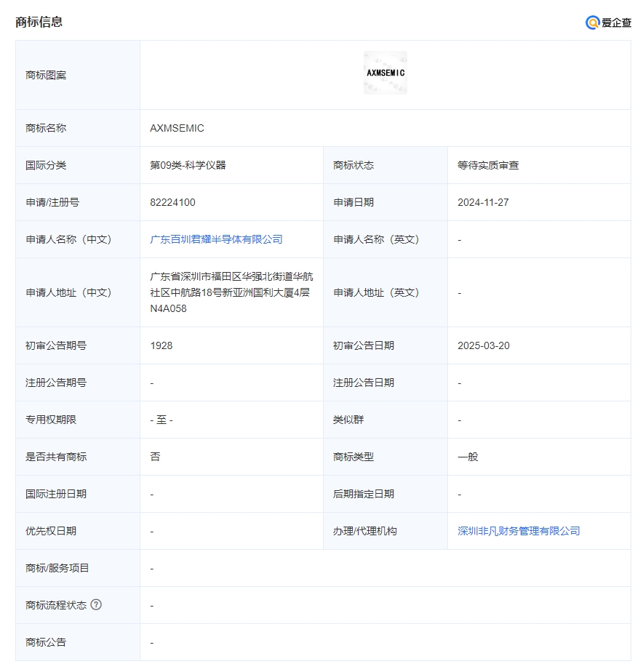Click the 商标/服务项目 row label
Image resolution: width=643 pixels, height=672 pixels.
57,568
